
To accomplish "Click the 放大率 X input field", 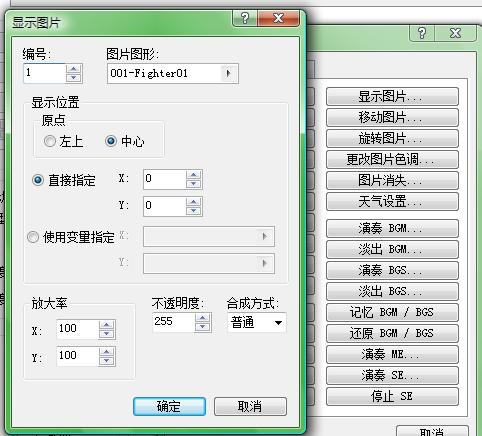I will coord(78,329).
